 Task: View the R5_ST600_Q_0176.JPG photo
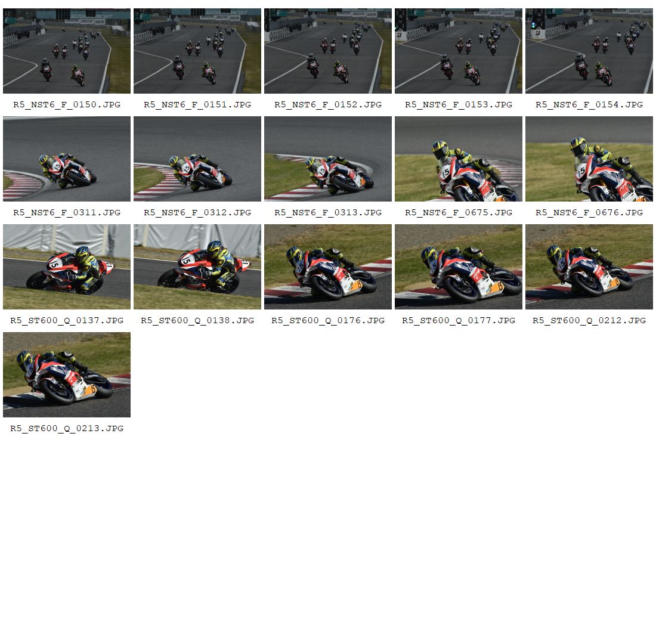pos(328,267)
